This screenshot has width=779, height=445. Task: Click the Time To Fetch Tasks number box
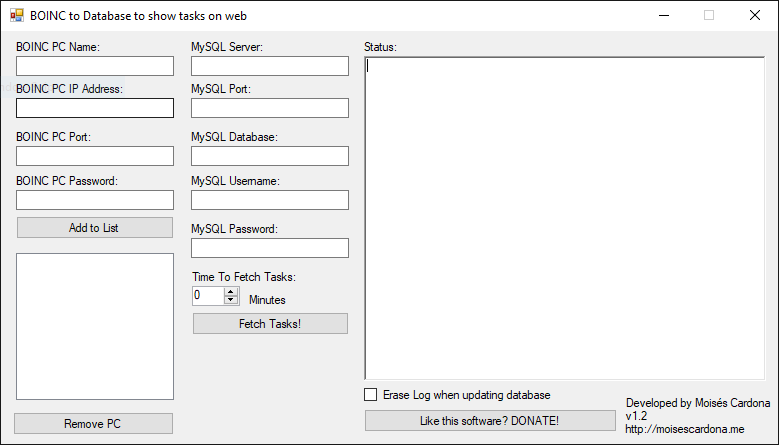tap(208, 296)
